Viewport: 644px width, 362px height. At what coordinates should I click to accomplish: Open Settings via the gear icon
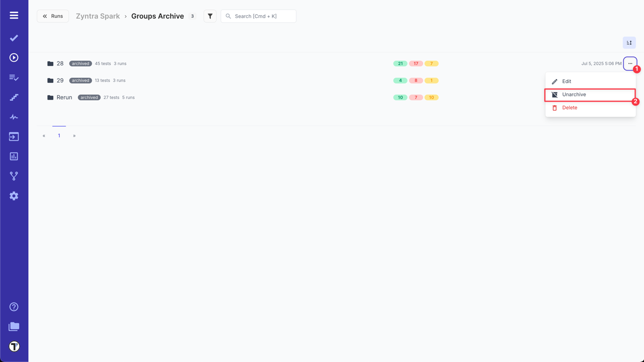[x=14, y=196]
